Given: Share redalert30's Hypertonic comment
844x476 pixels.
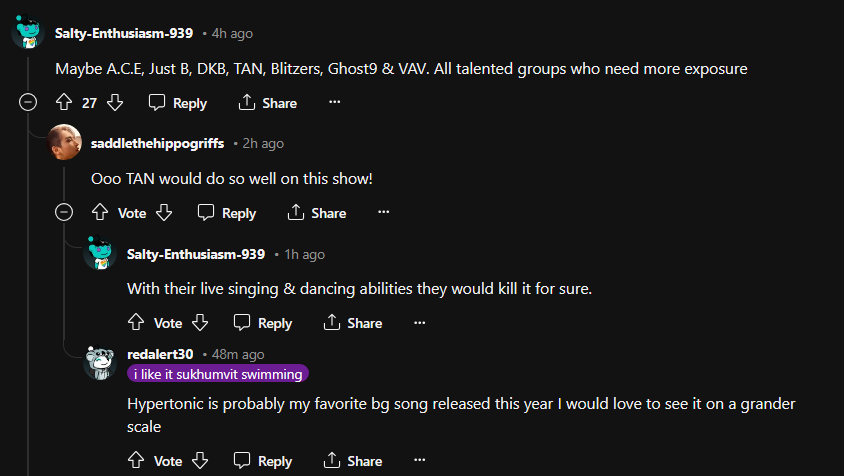Looking at the screenshot, I should [353, 461].
